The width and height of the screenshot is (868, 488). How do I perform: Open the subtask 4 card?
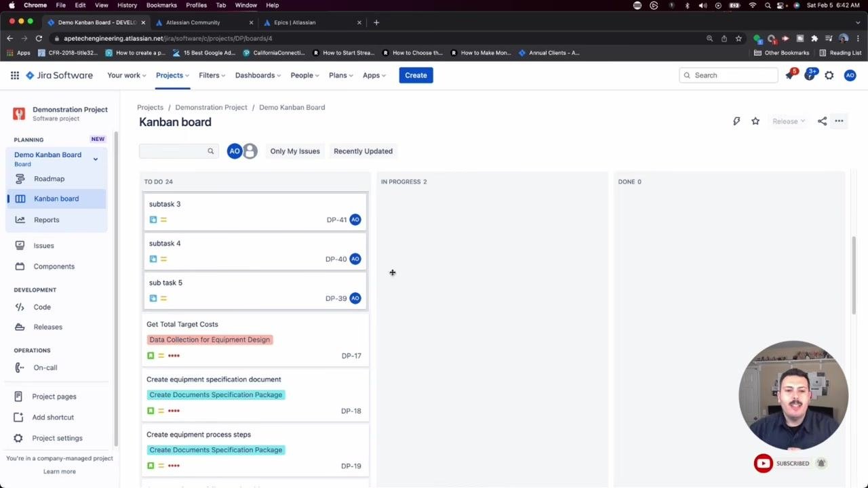pos(255,251)
